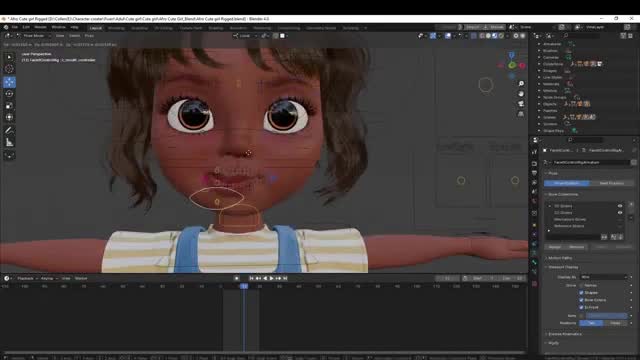This screenshot has width=640, height=360.
Task: Select the Cursor tool in viewport toolbar
Action: (9, 69)
